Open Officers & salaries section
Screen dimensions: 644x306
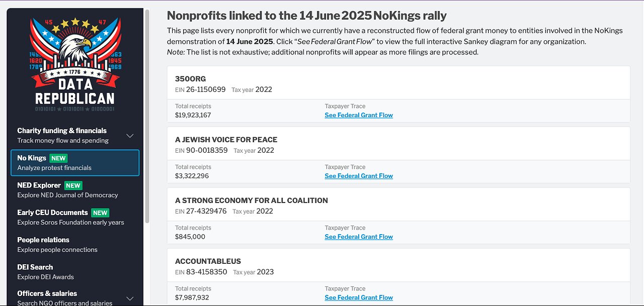coord(47,293)
